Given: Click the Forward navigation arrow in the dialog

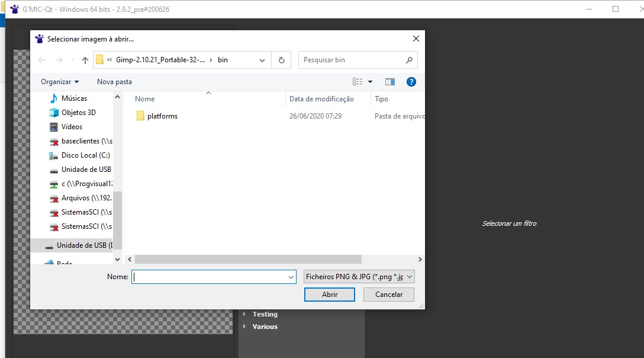Looking at the screenshot, I should pyautogui.click(x=59, y=60).
